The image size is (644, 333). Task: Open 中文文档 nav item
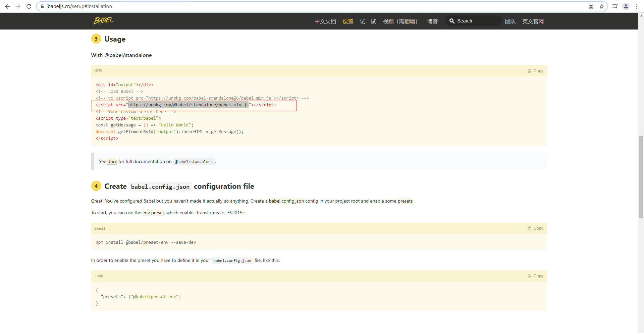click(x=325, y=21)
